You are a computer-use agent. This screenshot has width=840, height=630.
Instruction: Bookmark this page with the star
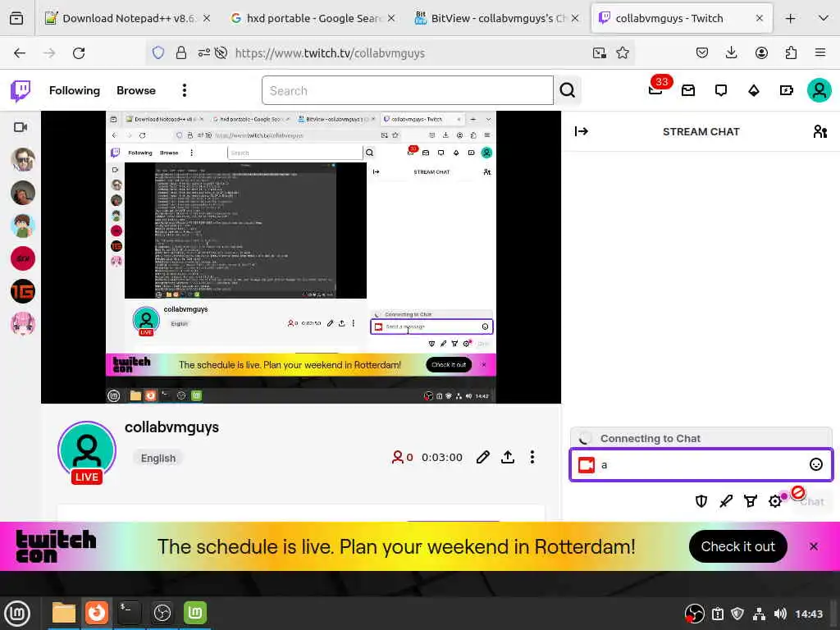pyautogui.click(x=623, y=53)
